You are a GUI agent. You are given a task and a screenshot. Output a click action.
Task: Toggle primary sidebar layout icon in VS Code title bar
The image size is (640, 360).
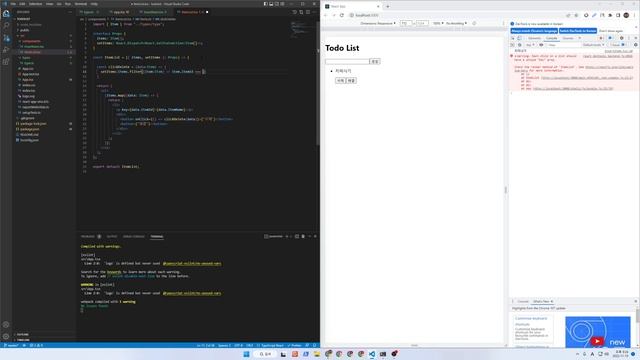point(265,4)
